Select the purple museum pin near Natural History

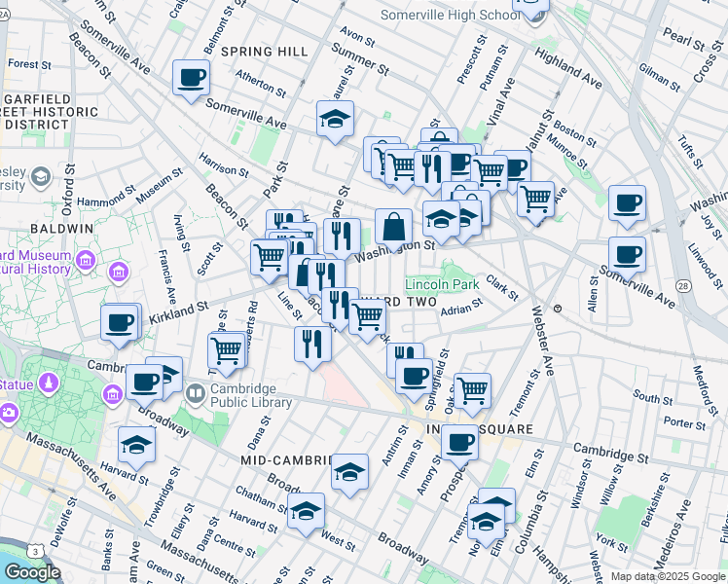click(86, 260)
